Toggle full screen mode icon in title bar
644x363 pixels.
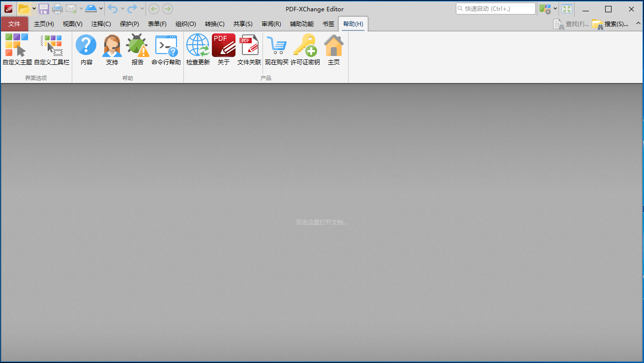tap(567, 9)
